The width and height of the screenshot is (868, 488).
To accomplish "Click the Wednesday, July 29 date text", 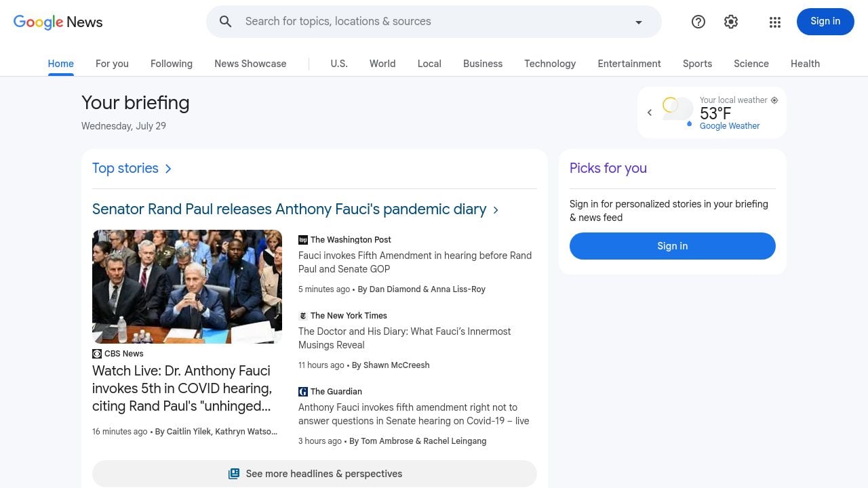I will [x=123, y=126].
